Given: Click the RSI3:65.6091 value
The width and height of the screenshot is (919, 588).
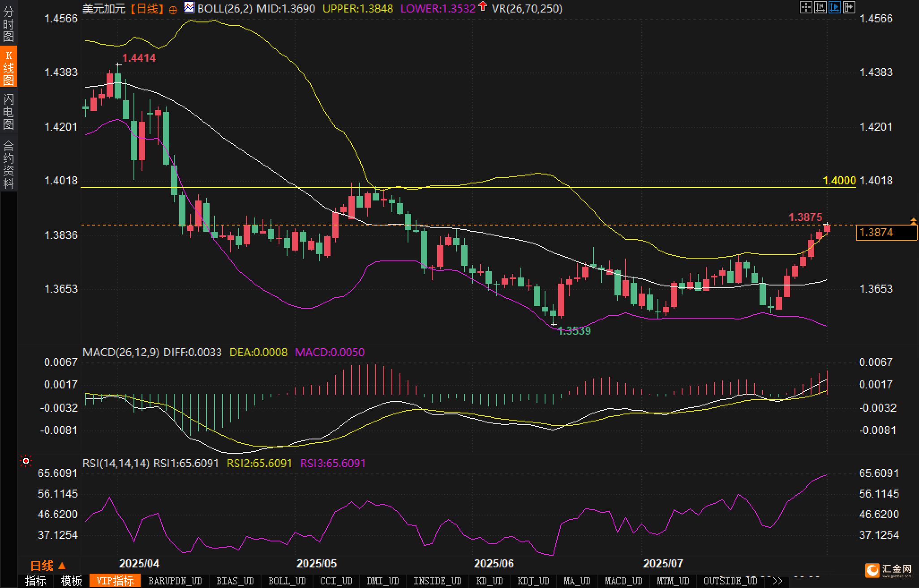Looking at the screenshot, I should coord(333,463).
